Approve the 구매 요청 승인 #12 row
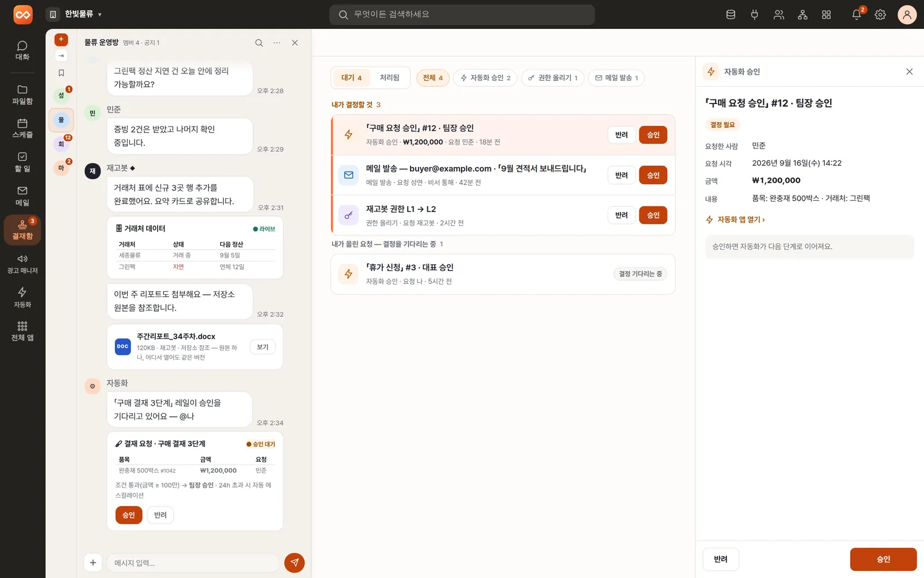The width and height of the screenshot is (924, 578). click(x=653, y=135)
